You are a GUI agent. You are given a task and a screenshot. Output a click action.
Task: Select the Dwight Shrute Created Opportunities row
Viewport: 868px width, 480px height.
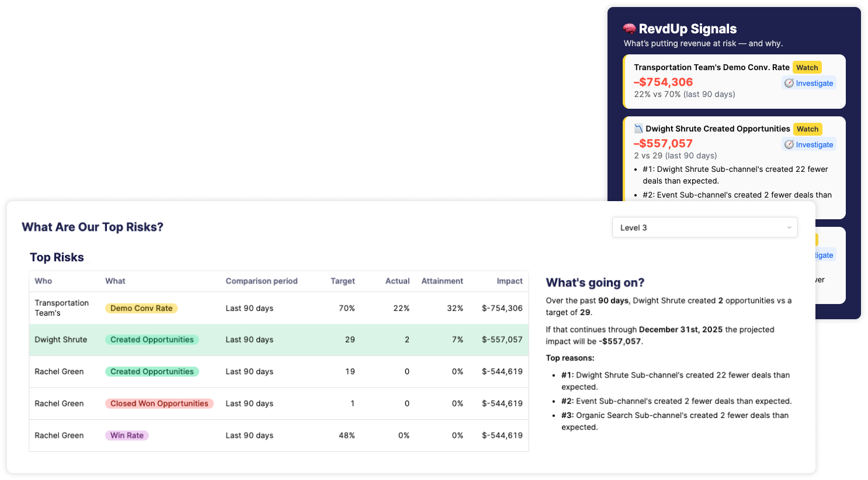pos(279,340)
